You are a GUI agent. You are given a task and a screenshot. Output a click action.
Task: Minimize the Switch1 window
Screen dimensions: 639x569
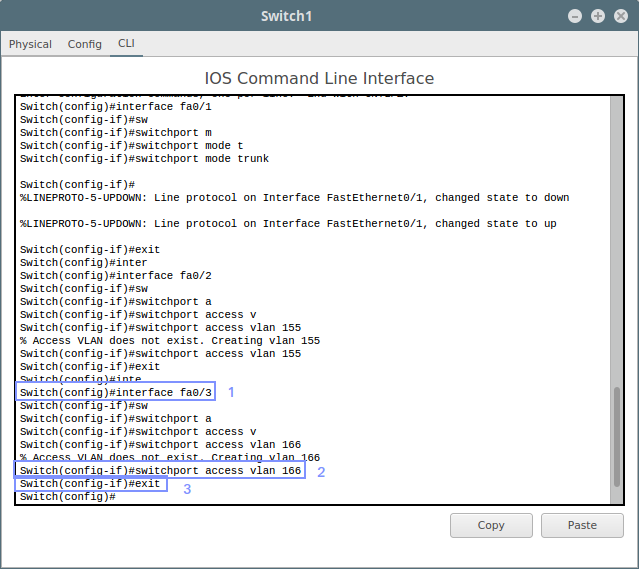coord(575,16)
